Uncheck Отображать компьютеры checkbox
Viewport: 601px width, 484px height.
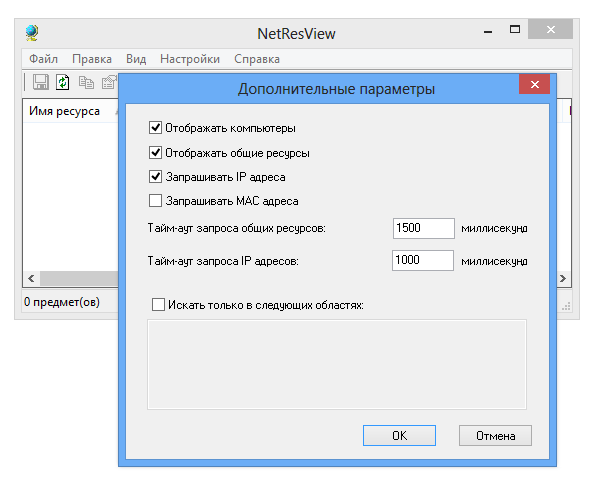point(155,128)
